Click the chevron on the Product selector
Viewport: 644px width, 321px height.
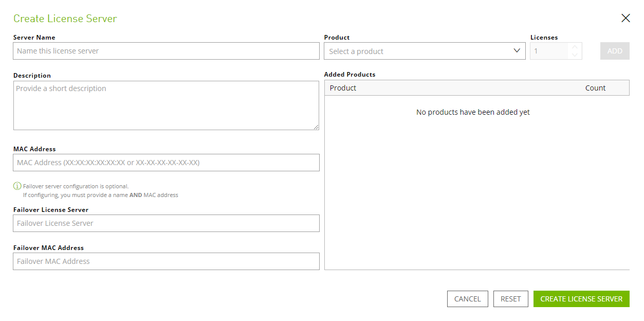coord(518,51)
